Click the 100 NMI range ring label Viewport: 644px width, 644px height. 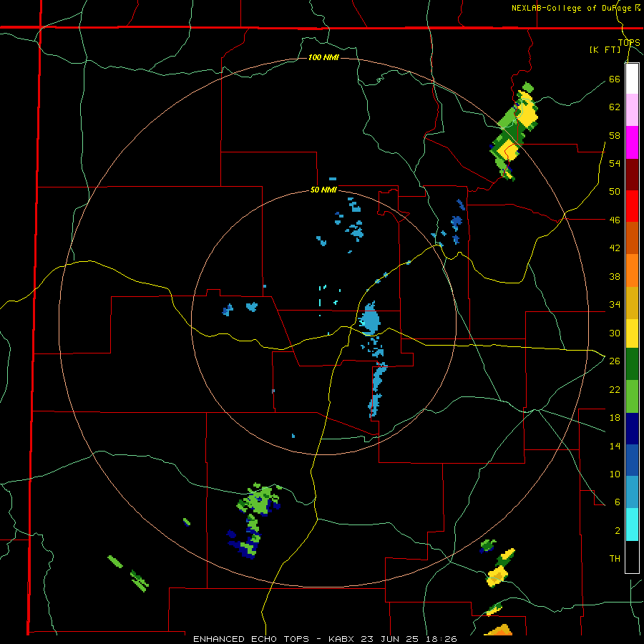point(323,57)
